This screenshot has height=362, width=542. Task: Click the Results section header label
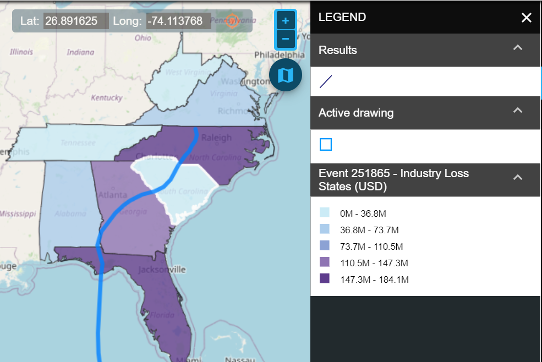[338, 50]
